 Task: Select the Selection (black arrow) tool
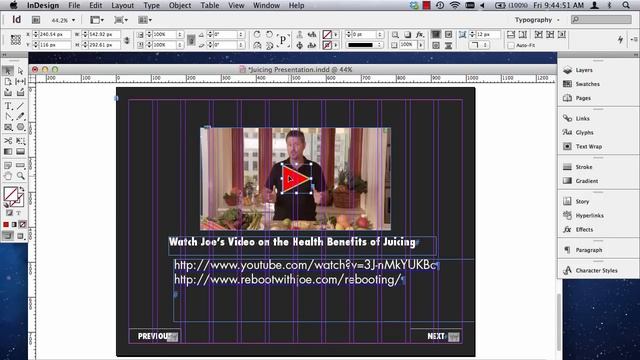8,71
